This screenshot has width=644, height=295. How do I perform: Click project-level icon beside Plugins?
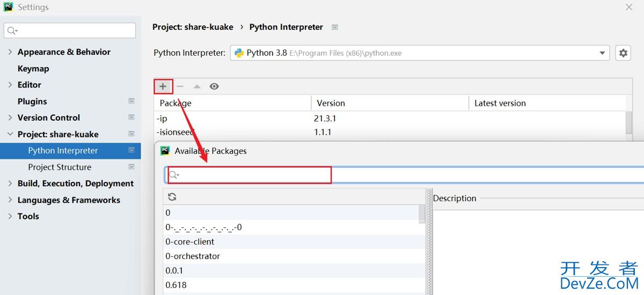131,101
